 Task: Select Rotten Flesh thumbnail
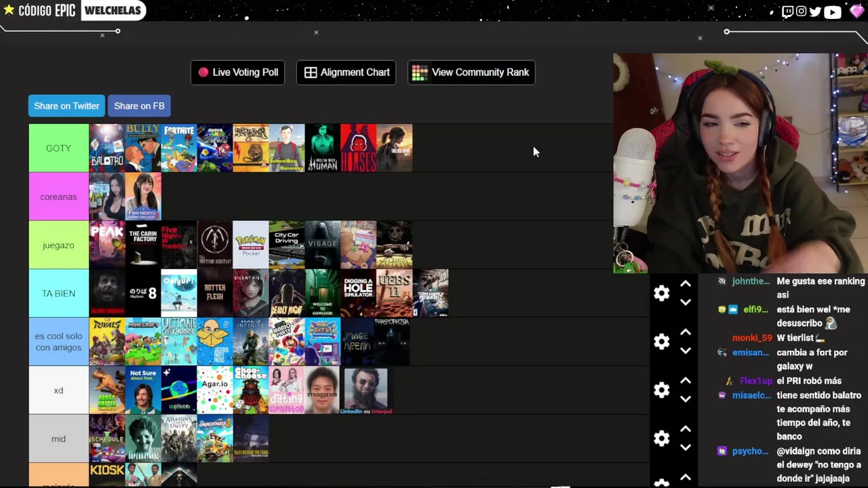[215, 293]
